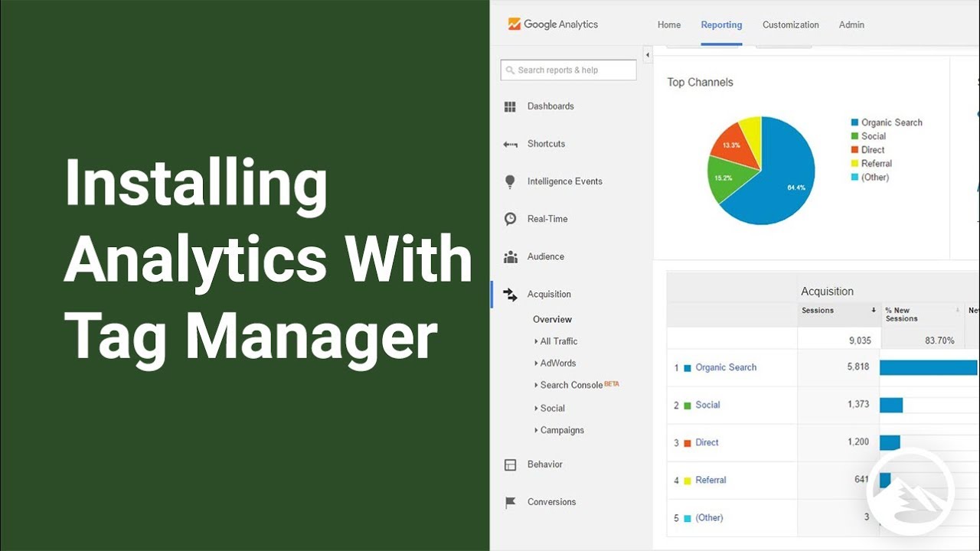This screenshot has height=551, width=980.
Task: Click the Sessions column header
Action: (x=818, y=310)
